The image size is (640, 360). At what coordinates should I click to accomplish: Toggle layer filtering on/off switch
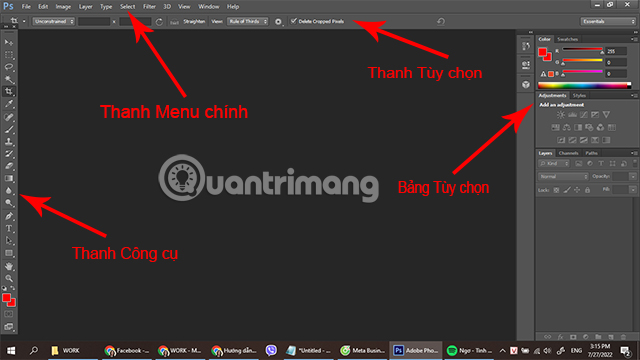(x=635, y=163)
